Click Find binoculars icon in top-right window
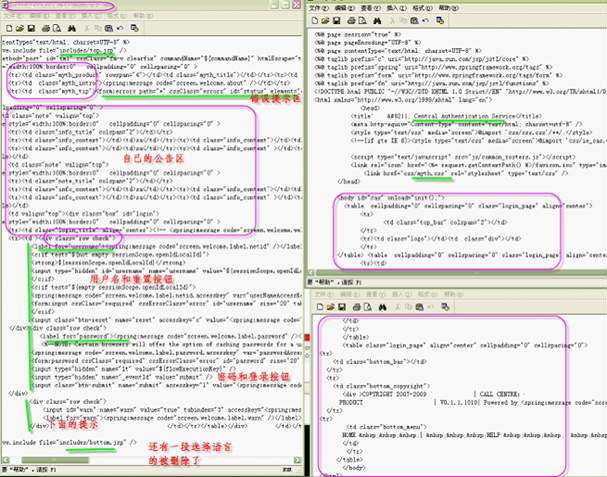This screenshot has height=477, width=607. tap(377, 21)
